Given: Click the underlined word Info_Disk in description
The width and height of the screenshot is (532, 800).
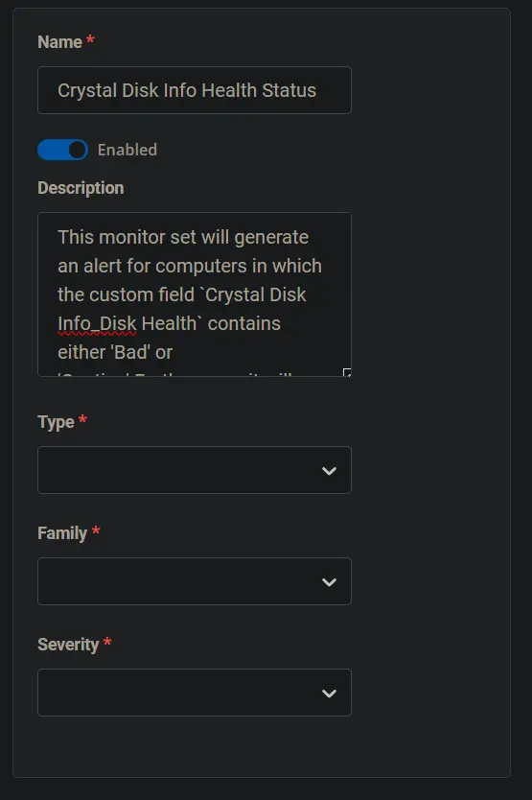Looking at the screenshot, I should click(97, 323).
